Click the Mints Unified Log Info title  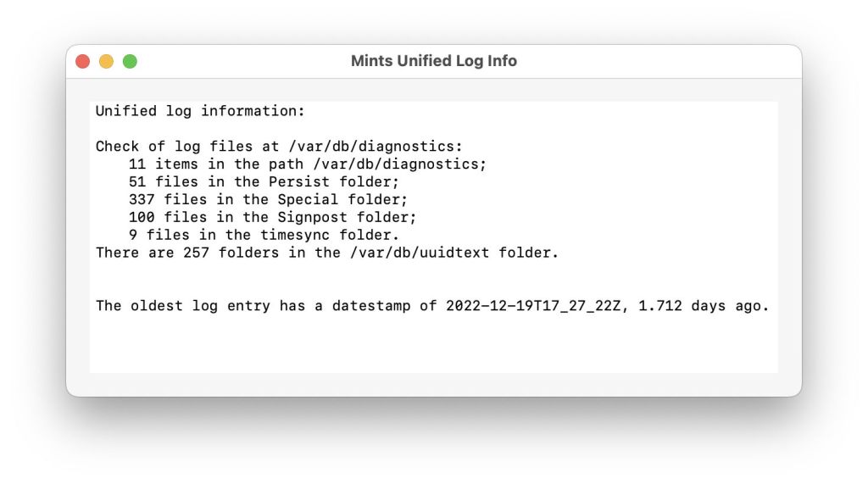click(433, 61)
